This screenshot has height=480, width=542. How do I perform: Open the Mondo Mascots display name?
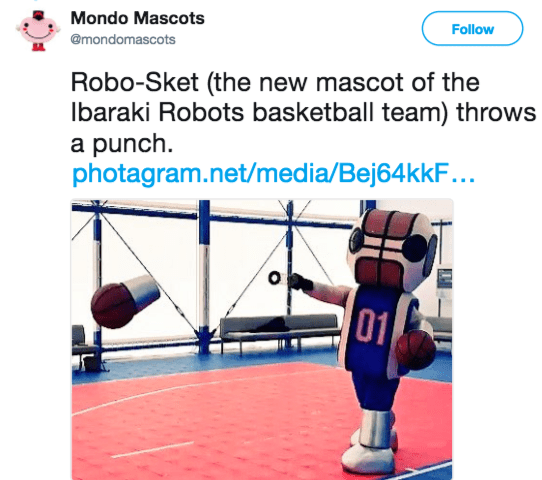click(x=137, y=18)
